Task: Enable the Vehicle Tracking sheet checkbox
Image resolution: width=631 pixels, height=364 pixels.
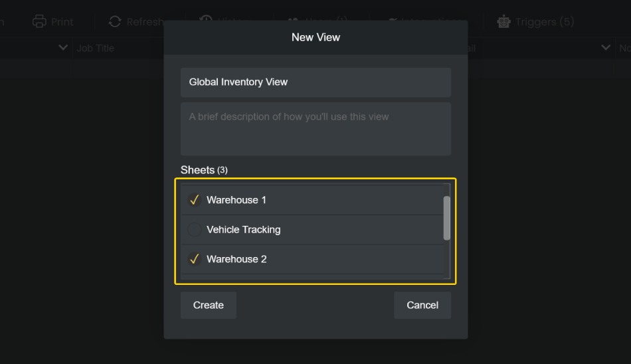Action: 195,230
